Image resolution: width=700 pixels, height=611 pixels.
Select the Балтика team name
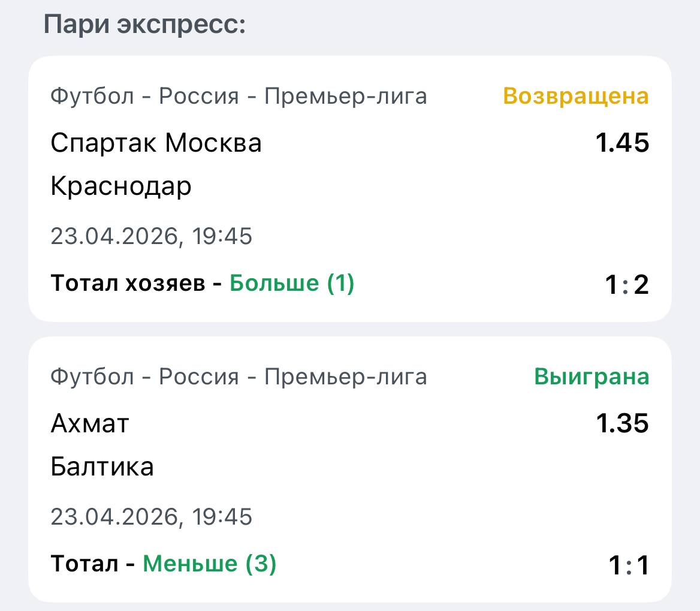102,467
